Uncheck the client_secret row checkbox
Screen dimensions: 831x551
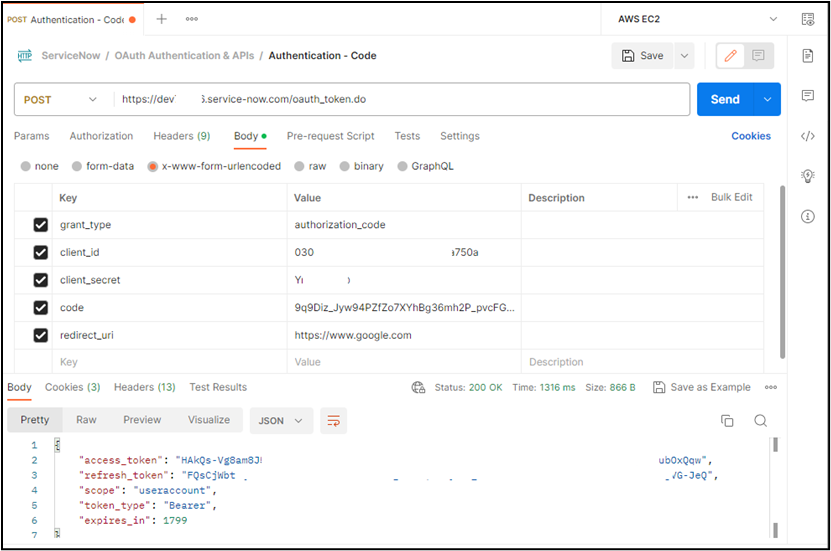(x=41, y=280)
